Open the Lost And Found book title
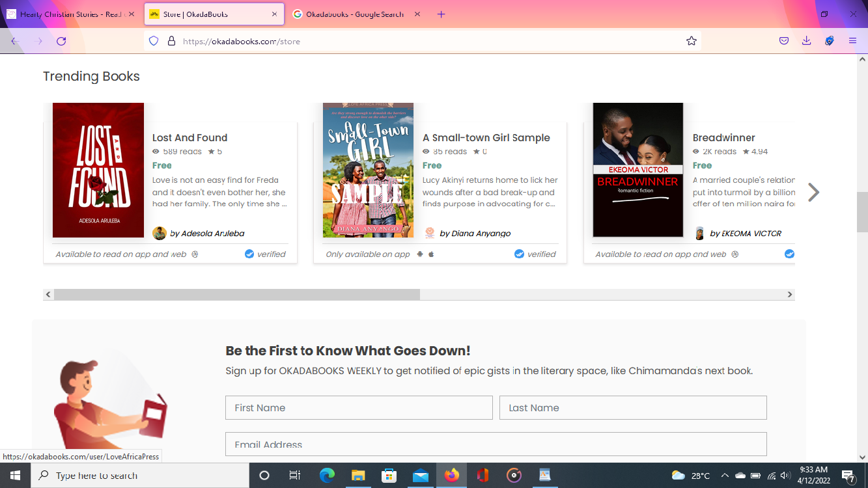 click(x=189, y=138)
